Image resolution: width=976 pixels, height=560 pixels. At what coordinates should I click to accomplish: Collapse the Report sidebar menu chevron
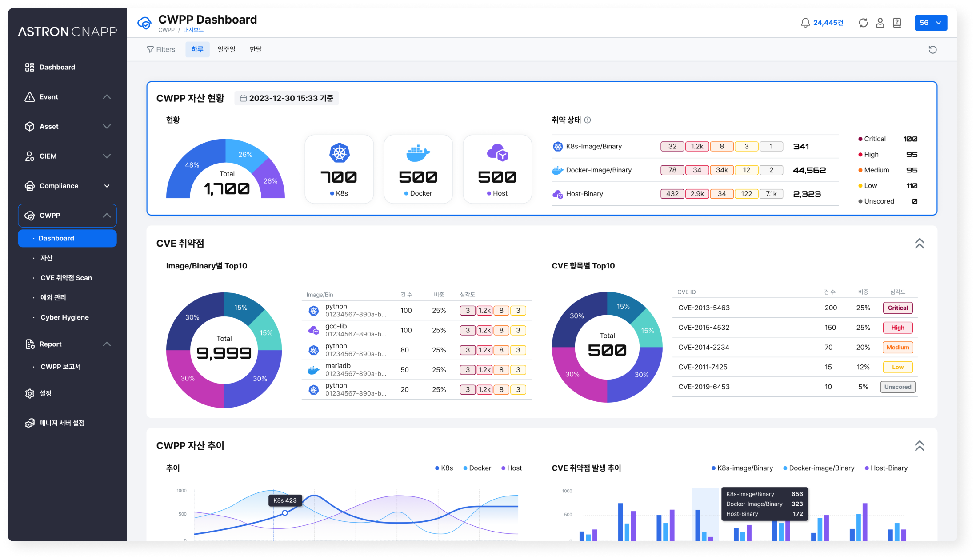point(107,344)
